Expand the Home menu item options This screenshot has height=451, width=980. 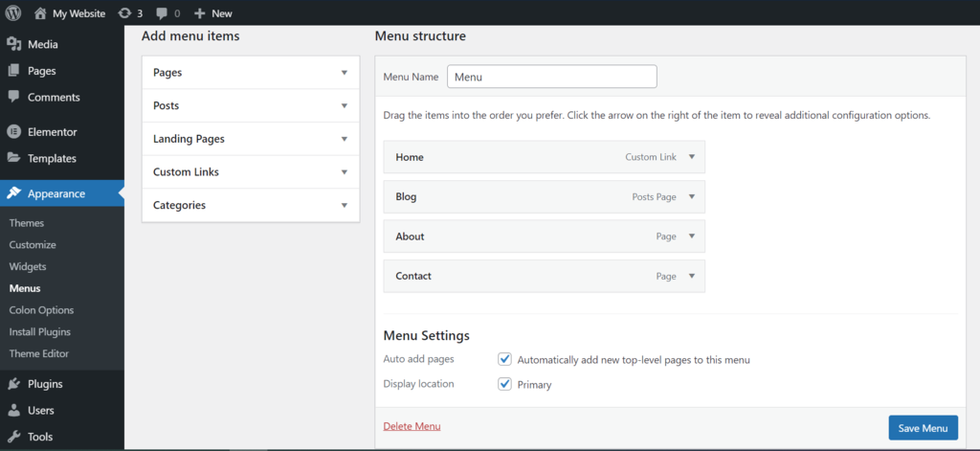[x=692, y=157]
